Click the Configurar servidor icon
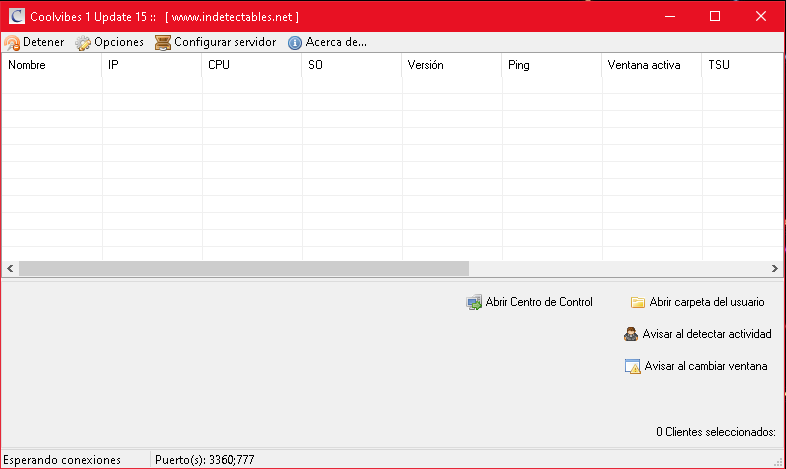 pyautogui.click(x=163, y=43)
